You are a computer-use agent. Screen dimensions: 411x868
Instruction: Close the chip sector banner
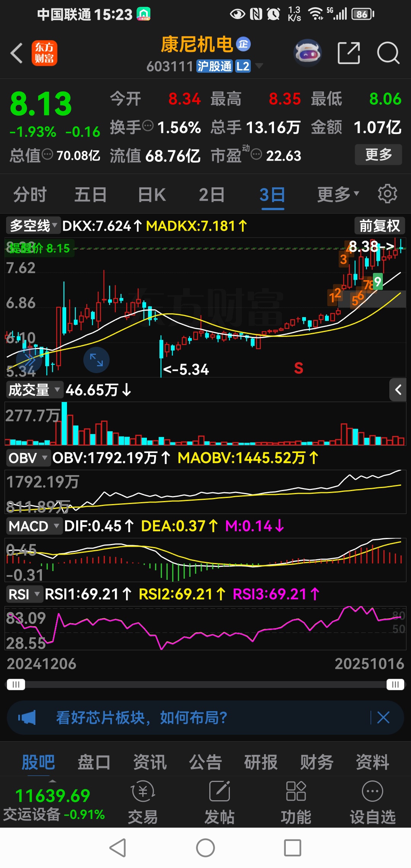383,718
